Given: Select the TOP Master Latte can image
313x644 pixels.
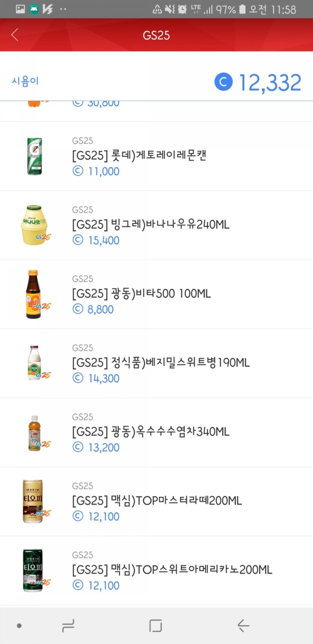Looking at the screenshot, I should (x=35, y=501).
